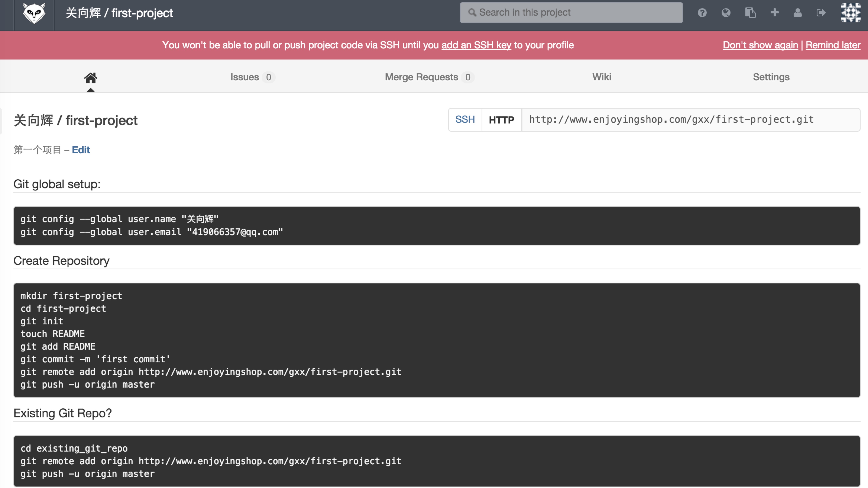Image resolution: width=868 pixels, height=488 pixels.
Task: Click the Create Repository heading
Action: (x=61, y=261)
